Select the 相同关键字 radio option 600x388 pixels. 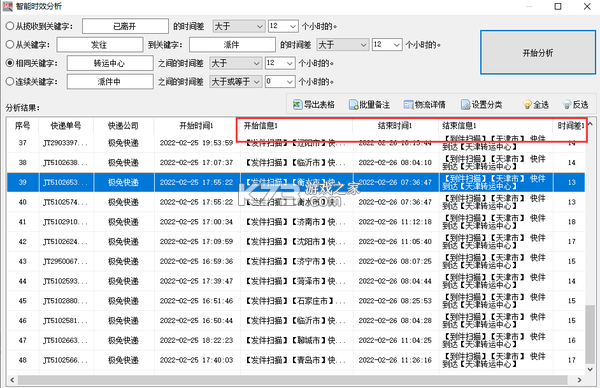click(10, 63)
